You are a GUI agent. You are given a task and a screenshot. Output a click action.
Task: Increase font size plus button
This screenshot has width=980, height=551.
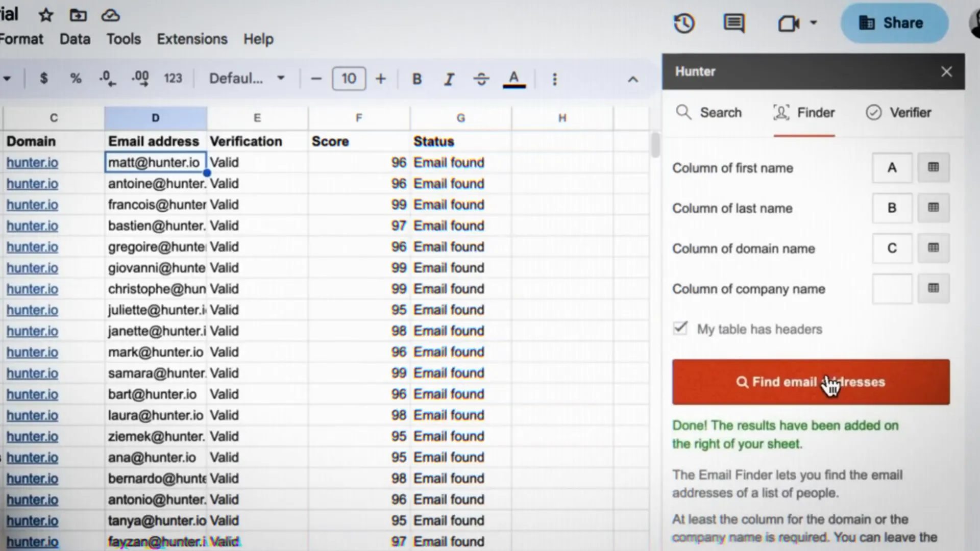point(381,79)
